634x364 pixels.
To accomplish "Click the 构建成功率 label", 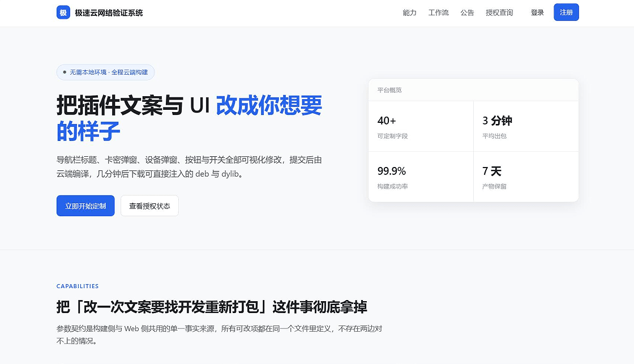I will pos(393,186).
